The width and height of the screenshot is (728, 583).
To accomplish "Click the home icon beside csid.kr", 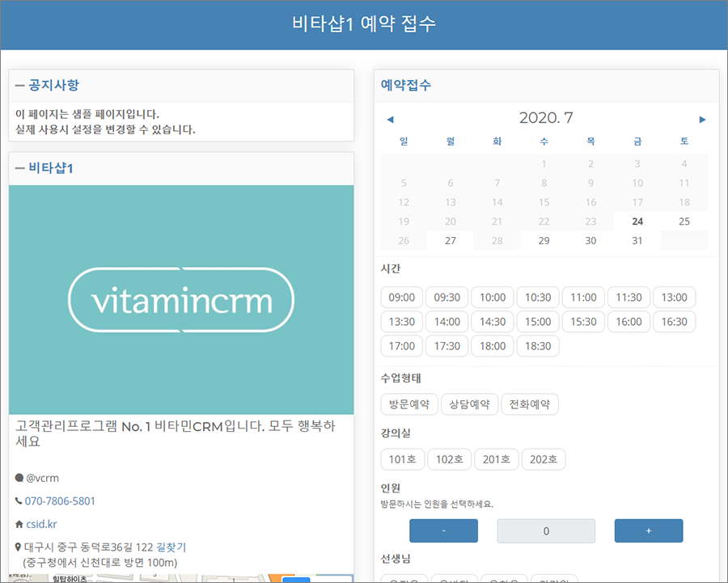I will click(19, 524).
